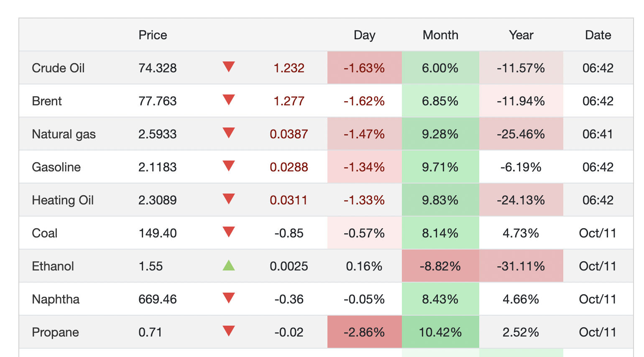Image resolution: width=644 pixels, height=357 pixels.
Task: Click Propane date Oct/11
Action: click(x=598, y=332)
